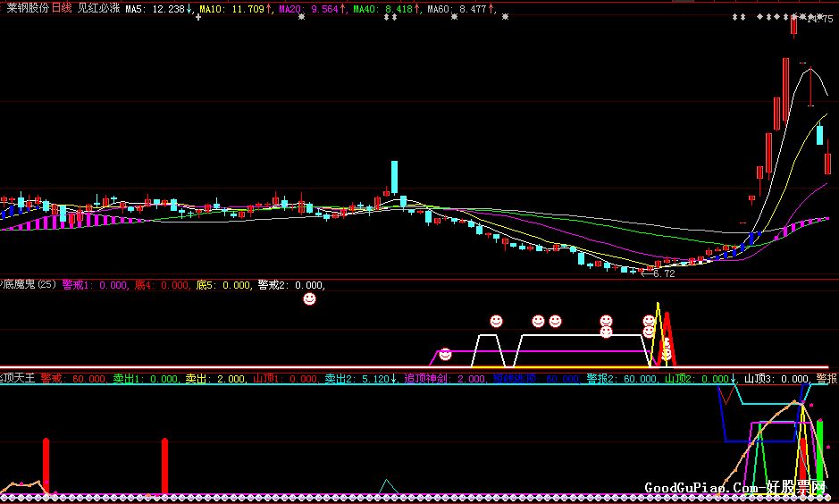Image resolution: width=839 pixels, height=504 pixels.
Task: Open the 底魔鬼(25) indicator title
Action: (x=28, y=285)
